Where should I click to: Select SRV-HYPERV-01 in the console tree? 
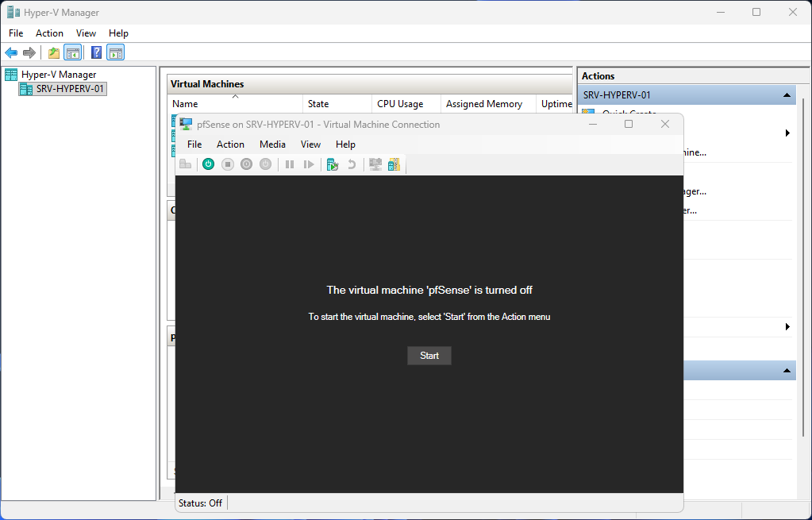(69, 89)
